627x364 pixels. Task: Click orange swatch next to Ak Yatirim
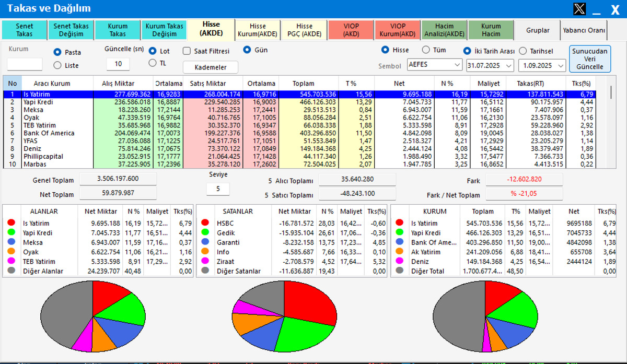tap(400, 252)
